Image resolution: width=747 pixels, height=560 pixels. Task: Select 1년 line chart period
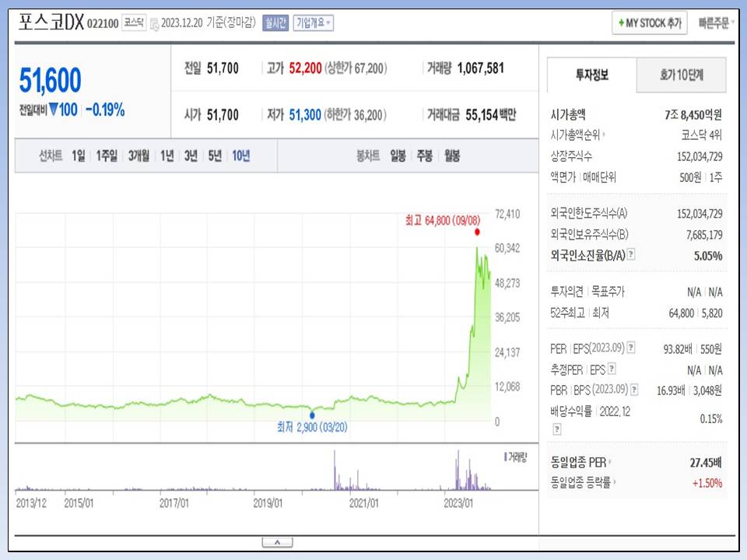pos(167,156)
